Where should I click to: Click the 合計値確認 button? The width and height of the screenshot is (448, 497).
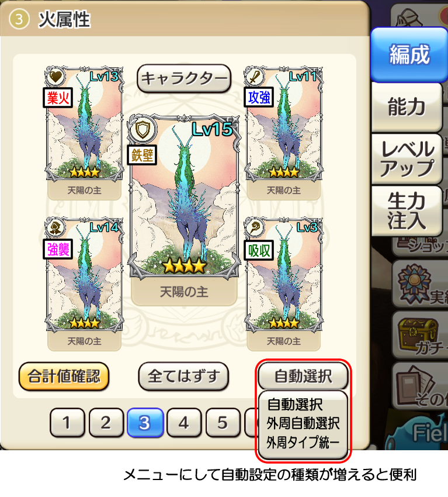pos(64,376)
